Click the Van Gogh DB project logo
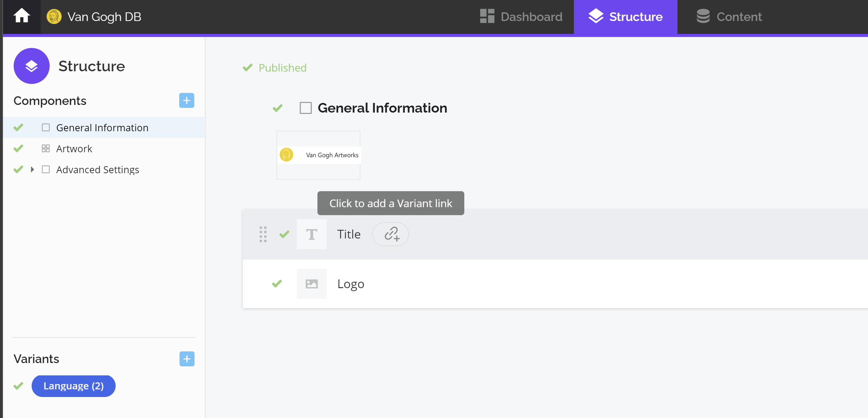 tap(54, 17)
